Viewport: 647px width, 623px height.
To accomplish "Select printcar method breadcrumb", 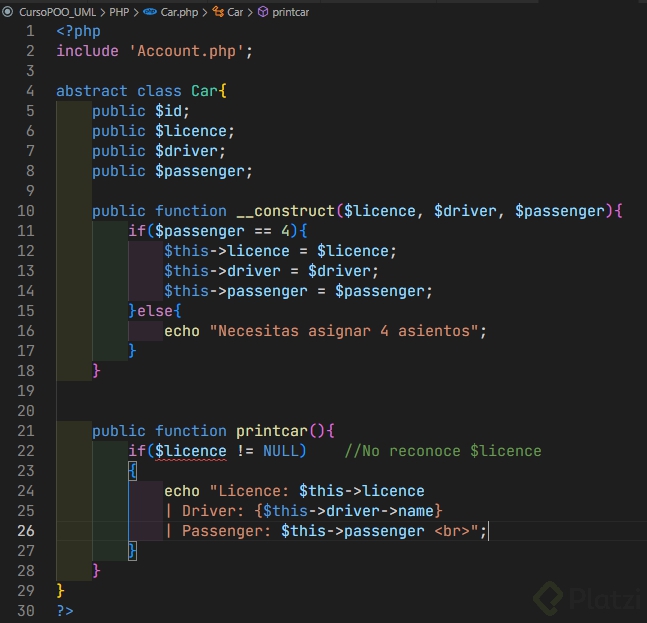I will [x=290, y=12].
